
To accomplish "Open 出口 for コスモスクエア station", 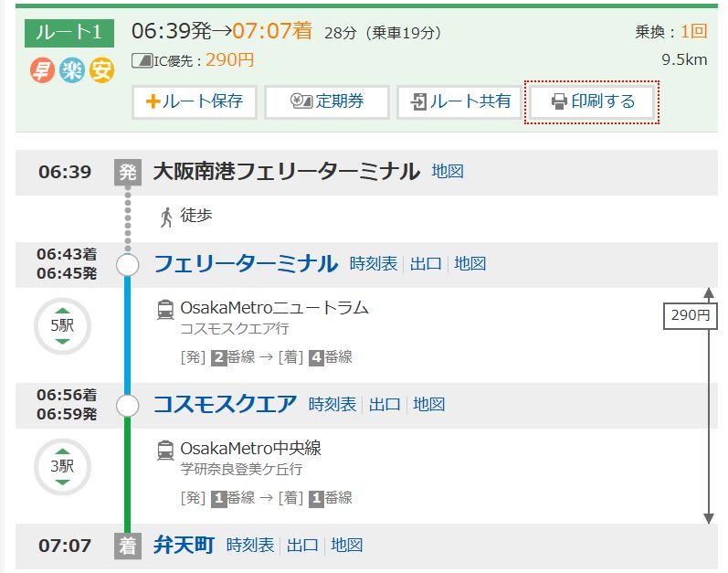I will point(385,405).
